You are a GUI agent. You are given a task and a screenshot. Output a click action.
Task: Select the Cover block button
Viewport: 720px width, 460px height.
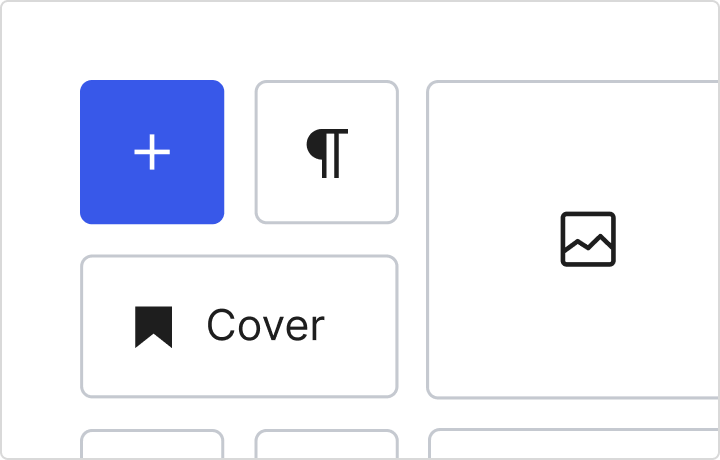coord(239,326)
